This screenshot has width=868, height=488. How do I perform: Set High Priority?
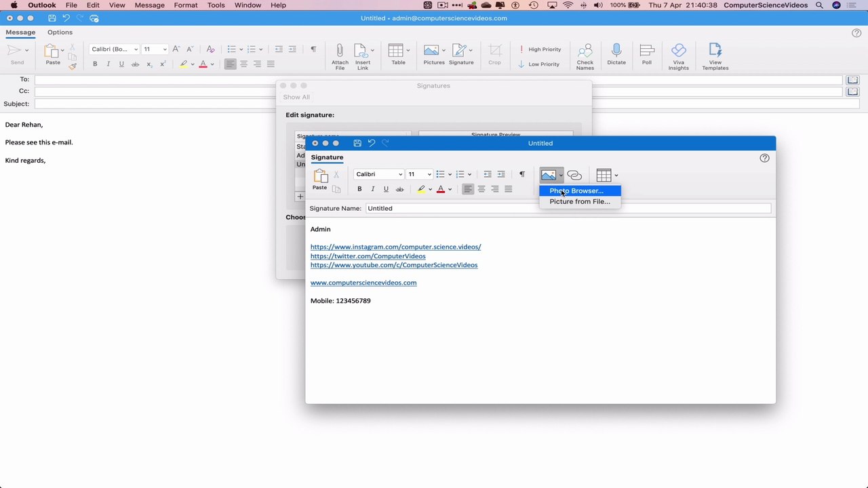pos(540,49)
